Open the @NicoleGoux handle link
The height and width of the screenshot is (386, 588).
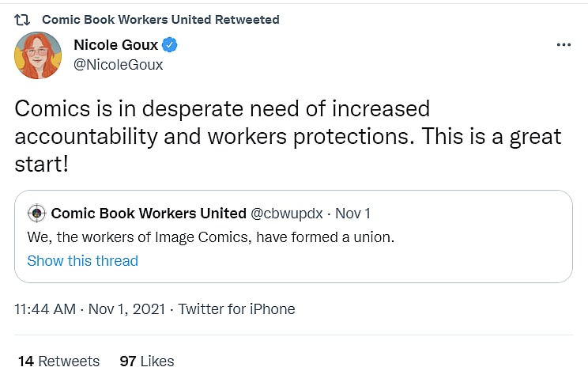pyautogui.click(x=118, y=65)
